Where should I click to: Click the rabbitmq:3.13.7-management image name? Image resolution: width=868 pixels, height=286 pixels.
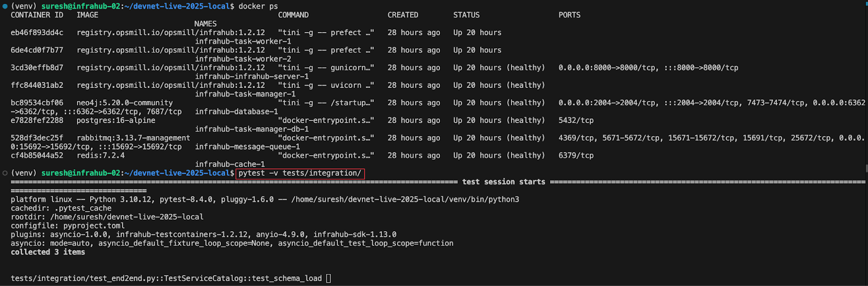[133, 138]
